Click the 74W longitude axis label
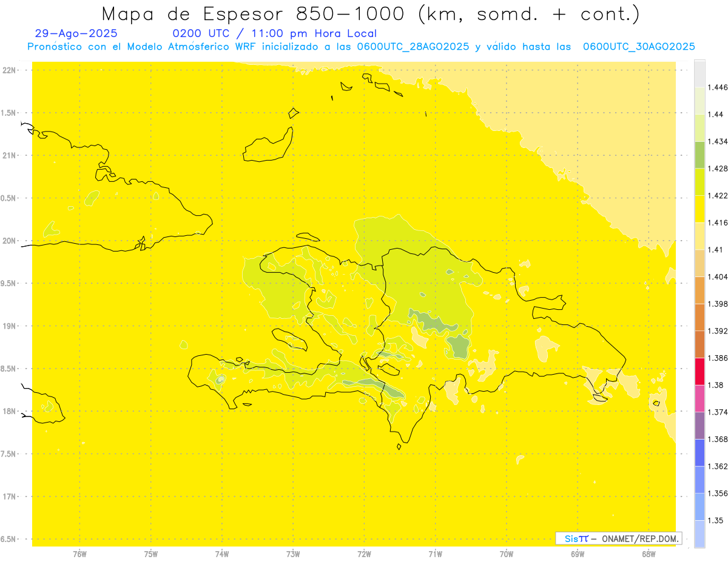728x562 pixels. click(222, 554)
